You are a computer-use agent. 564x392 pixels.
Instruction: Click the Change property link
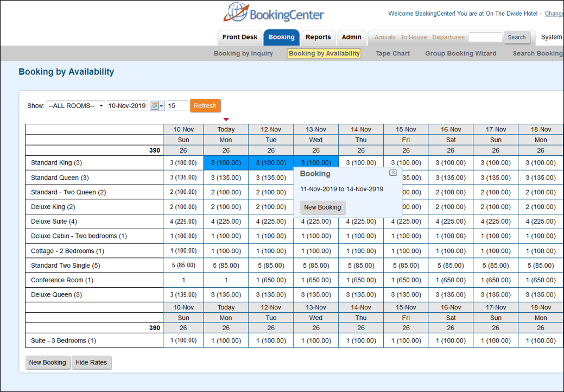pos(554,14)
